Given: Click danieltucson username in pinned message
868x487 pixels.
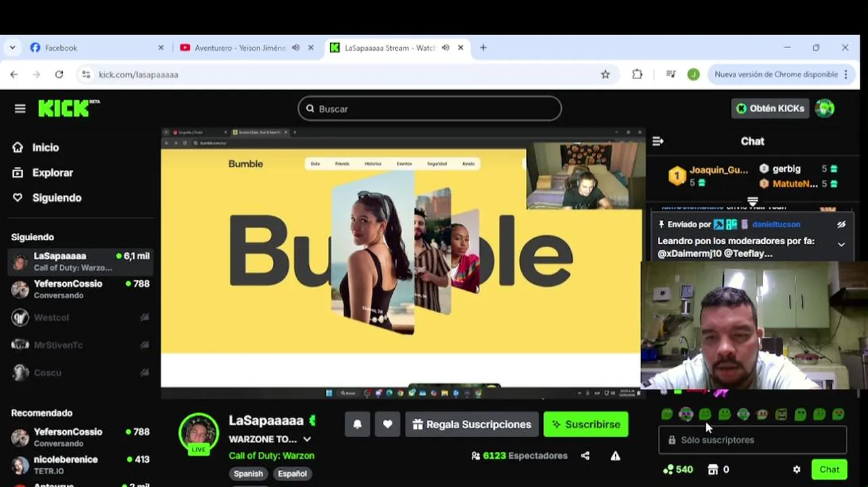Looking at the screenshot, I should [x=776, y=224].
